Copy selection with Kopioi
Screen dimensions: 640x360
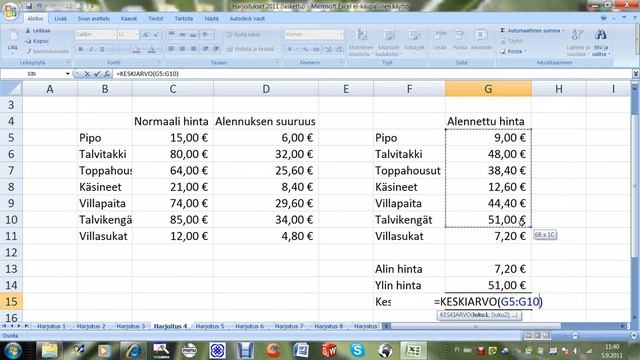[x=37, y=41]
